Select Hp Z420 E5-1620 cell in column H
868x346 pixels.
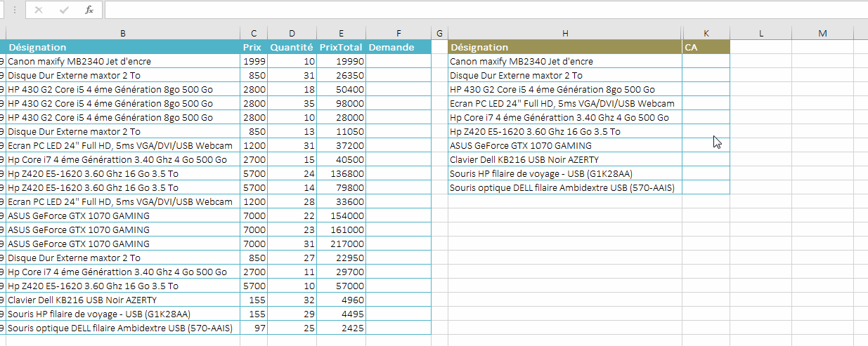(565, 131)
